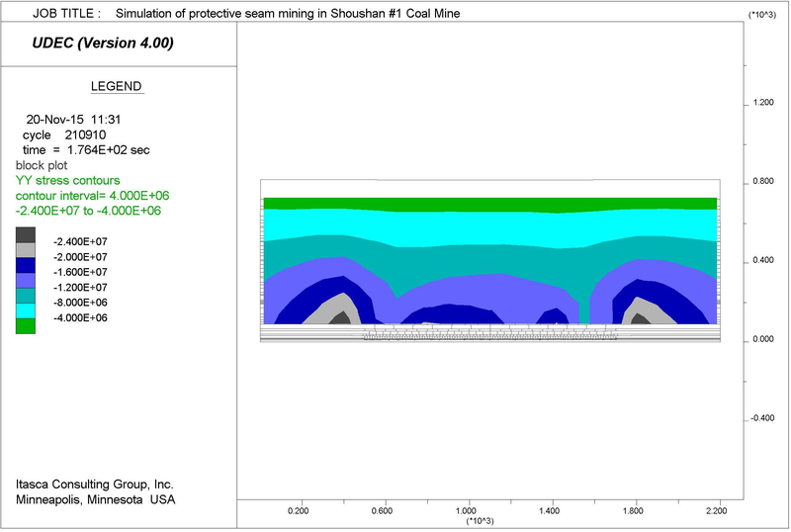Viewport: 791px width, 532px height.
Task: Click the 'YY stress contours' label
Action: click(x=67, y=181)
